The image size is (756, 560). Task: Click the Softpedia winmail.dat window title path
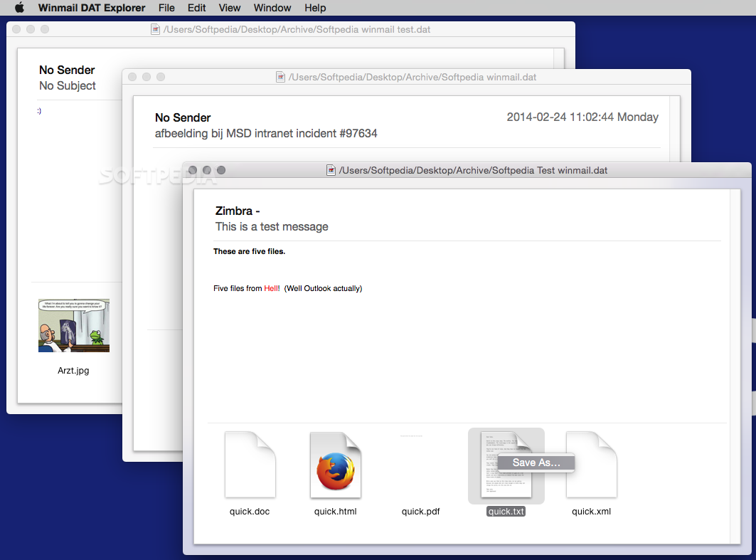pyautogui.click(x=412, y=77)
